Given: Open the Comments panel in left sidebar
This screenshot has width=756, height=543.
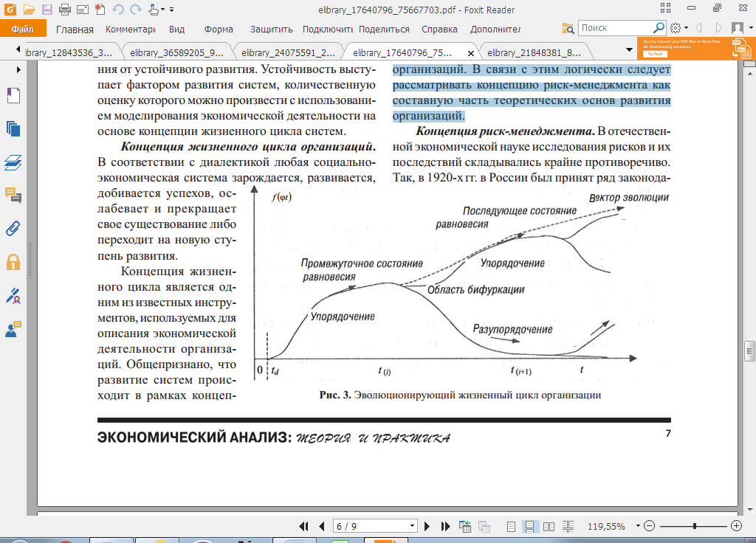Looking at the screenshot, I should click(x=13, y=195).
